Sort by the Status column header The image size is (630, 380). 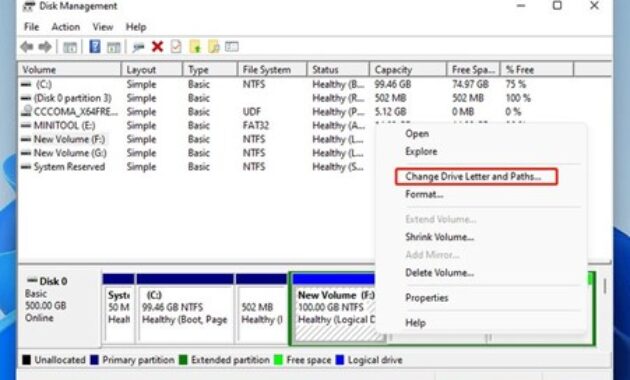[x=338, y=69]
